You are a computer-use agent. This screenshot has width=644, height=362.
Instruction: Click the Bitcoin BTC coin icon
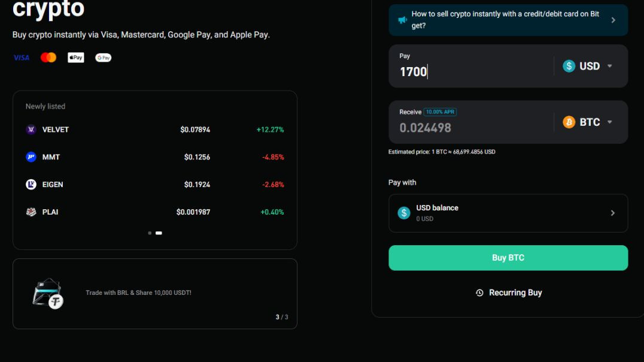569,122
